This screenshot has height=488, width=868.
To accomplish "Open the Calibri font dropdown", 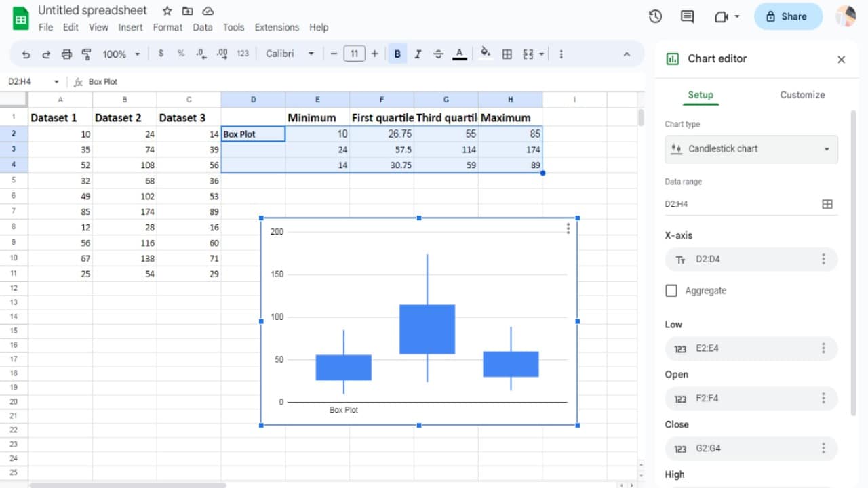I will click(x=290, y=54).
